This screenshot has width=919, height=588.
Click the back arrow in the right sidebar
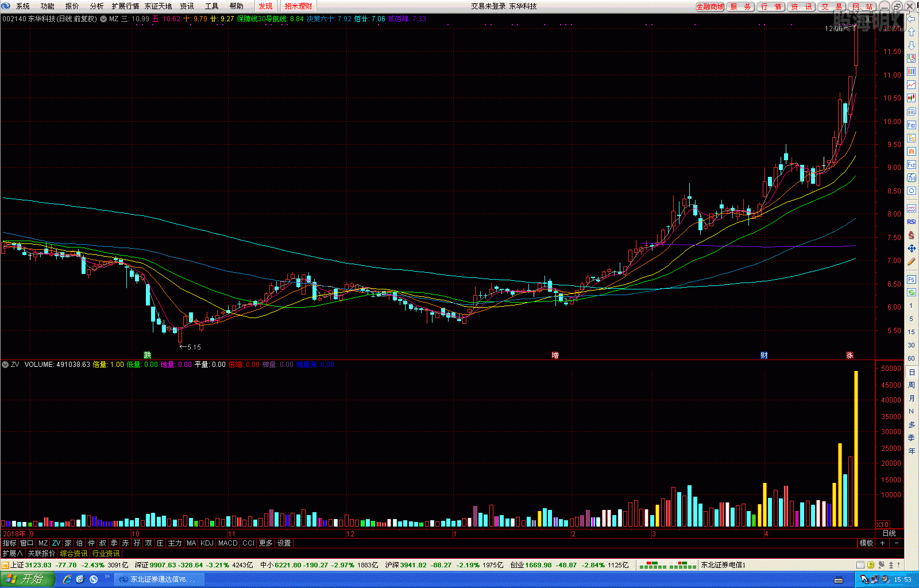pyautogui.click(x=911, y=19)
